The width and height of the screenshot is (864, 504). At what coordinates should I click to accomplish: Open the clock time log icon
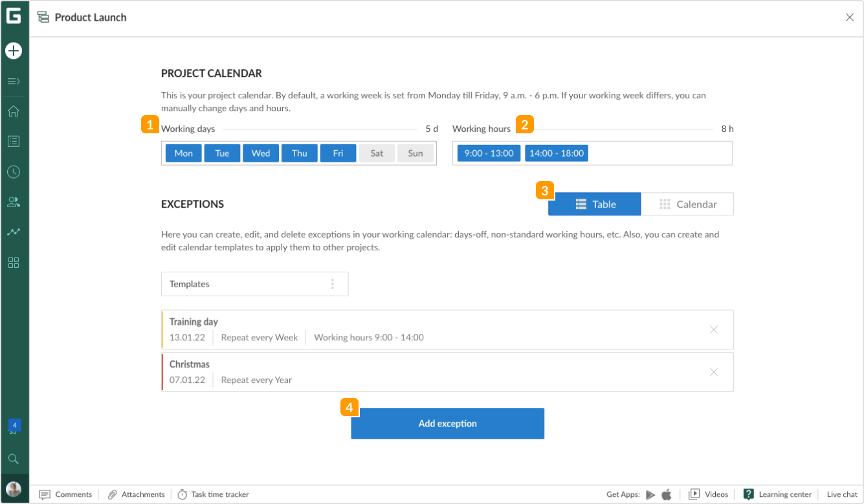pos(14,172)
